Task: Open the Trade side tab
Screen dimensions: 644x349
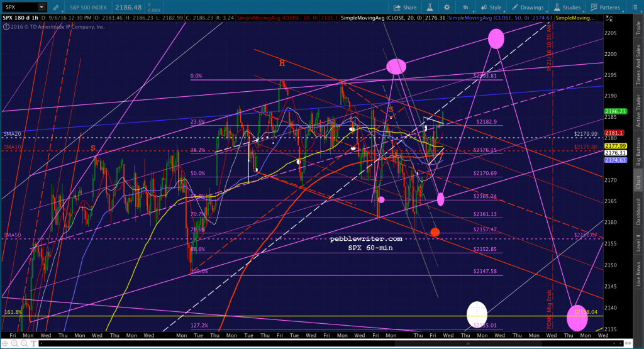Action: 638,28
